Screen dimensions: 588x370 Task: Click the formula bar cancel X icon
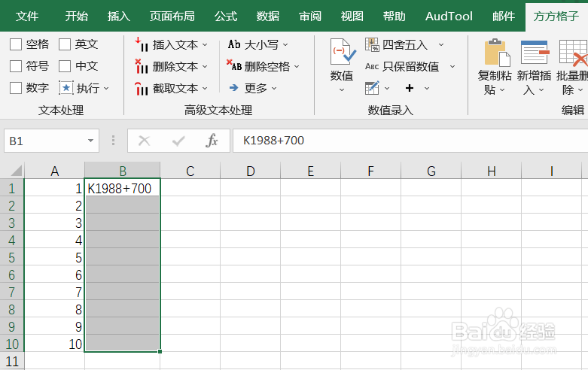(x=144, y=141)
